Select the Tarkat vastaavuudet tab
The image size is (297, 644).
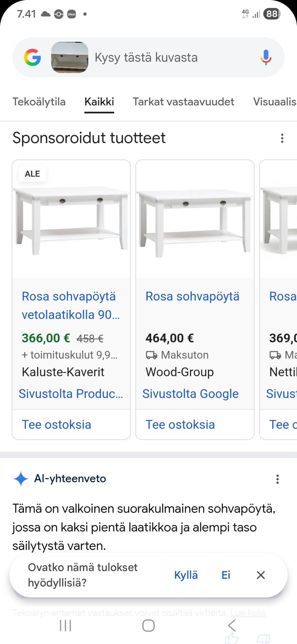click(184, 102)
